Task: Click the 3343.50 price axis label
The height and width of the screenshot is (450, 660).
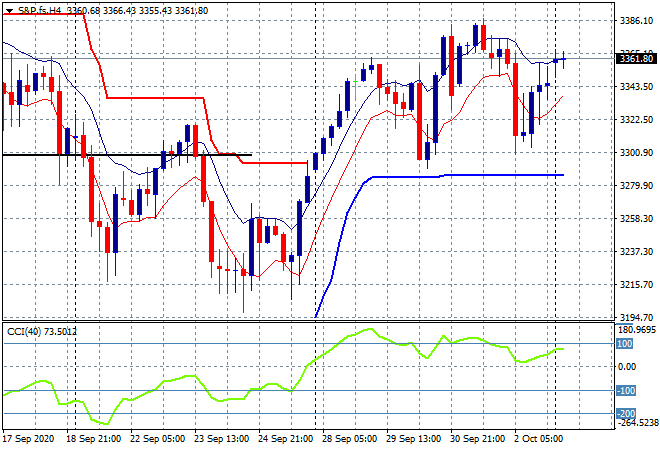Action: [x=636, y=87]
